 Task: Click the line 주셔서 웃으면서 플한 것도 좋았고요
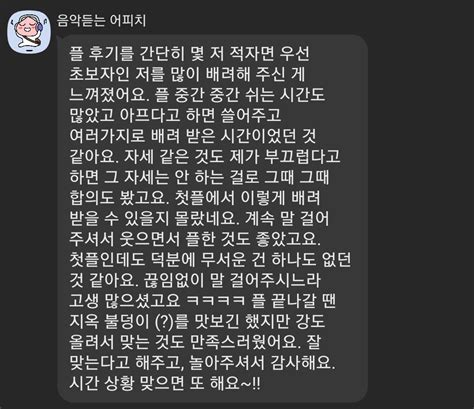click(x=195, y=239)
